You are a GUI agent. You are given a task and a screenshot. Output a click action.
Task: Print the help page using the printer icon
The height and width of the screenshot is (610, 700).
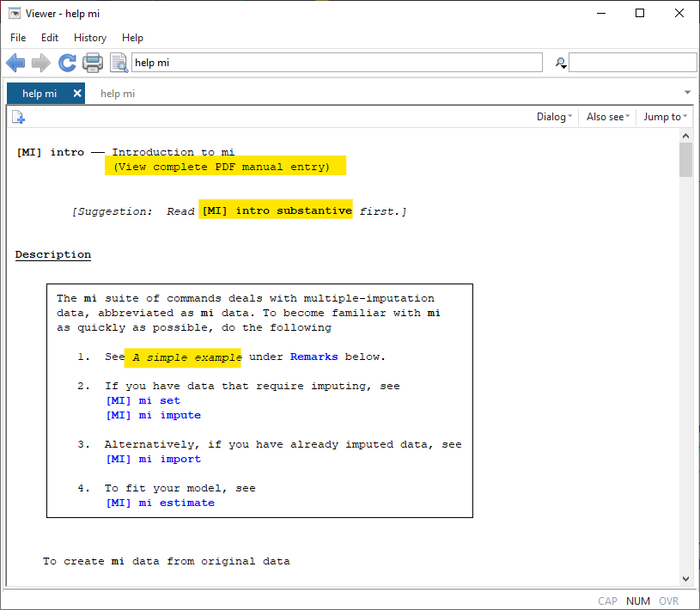click(x=93, y=63)
